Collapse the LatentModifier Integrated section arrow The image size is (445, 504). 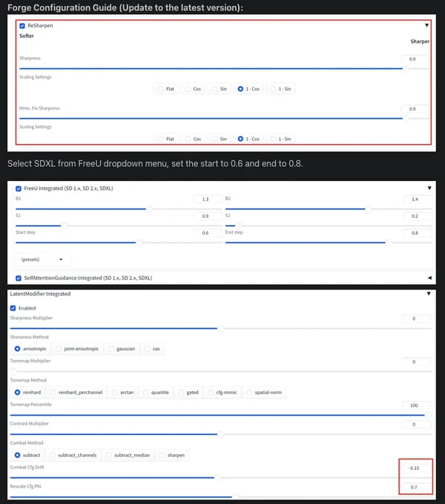[x=429, y=294]
